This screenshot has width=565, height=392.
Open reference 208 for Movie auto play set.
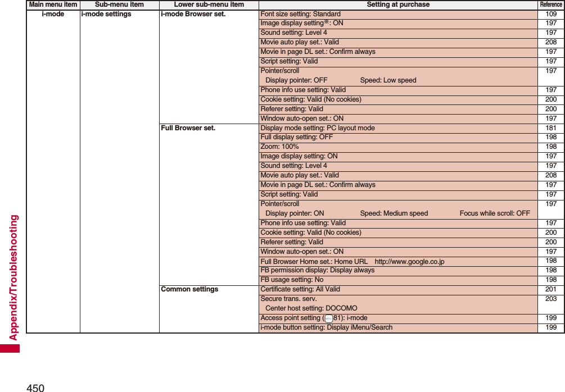(551, 42)
